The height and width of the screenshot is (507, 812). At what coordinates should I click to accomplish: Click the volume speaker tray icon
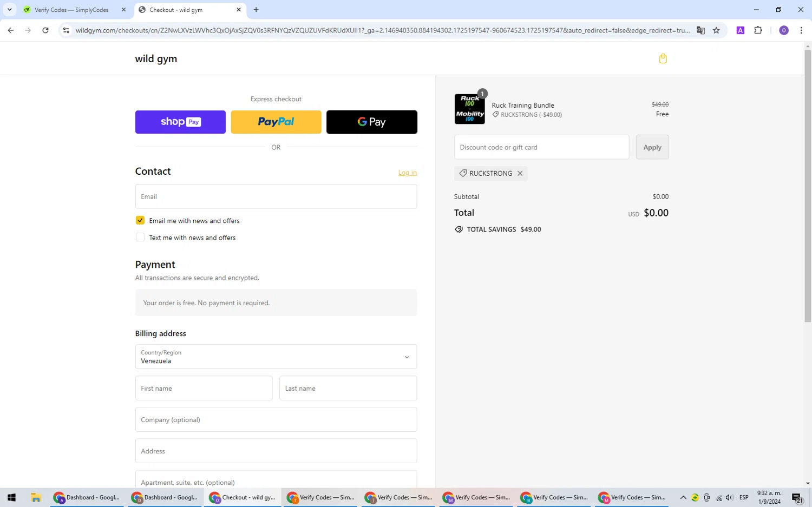click(729, 497)
